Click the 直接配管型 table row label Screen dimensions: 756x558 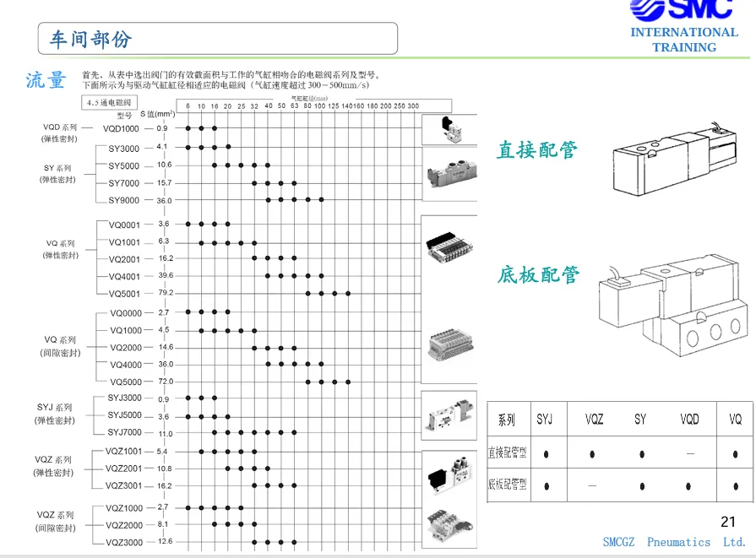click(x=507, y=453)
